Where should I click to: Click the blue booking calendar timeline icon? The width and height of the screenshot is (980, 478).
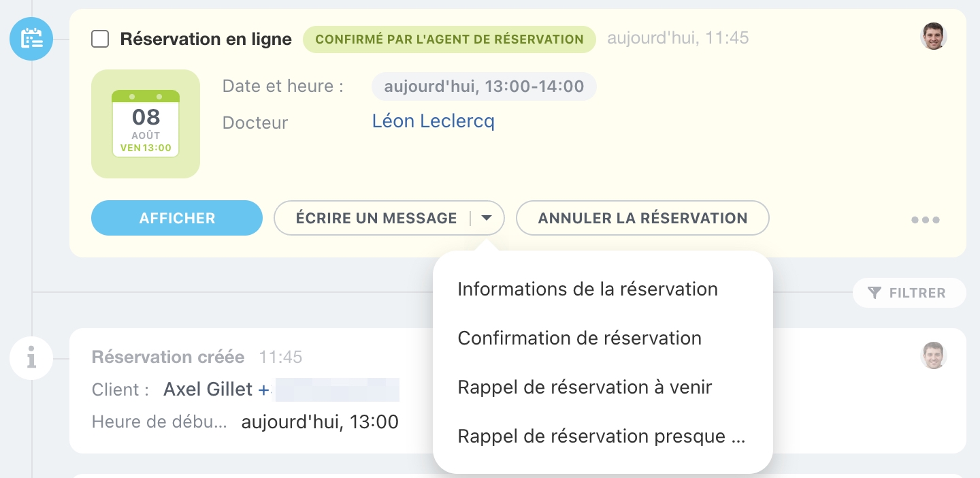[x=31, y=38]
